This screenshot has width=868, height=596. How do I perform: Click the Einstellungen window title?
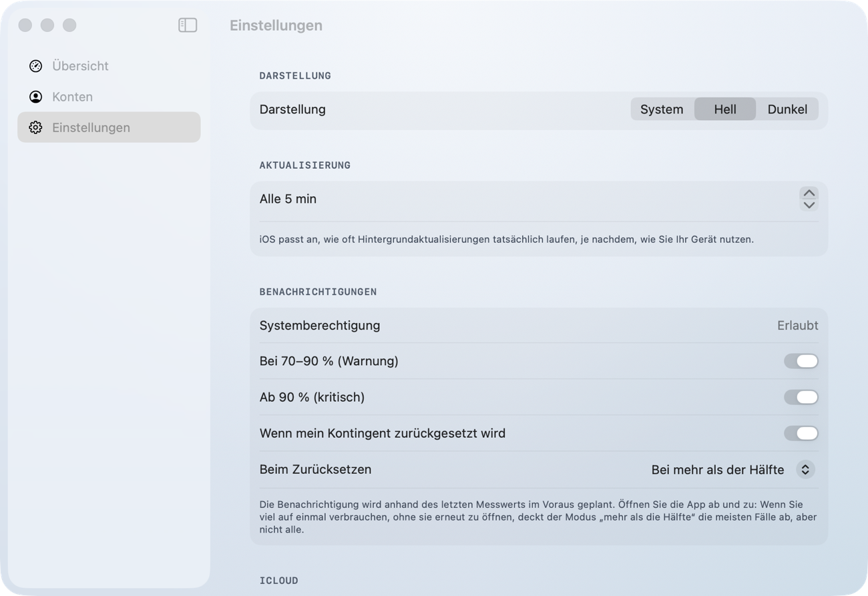click(276, 25)
